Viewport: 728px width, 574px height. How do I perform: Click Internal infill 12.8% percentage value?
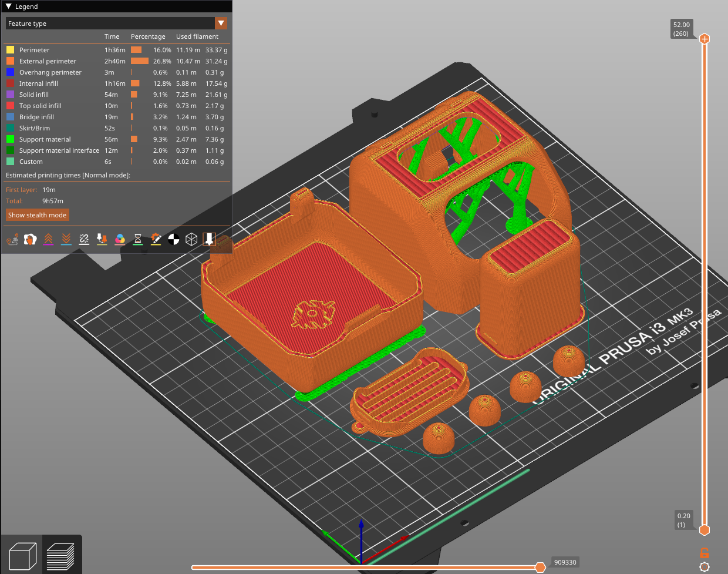162,83
